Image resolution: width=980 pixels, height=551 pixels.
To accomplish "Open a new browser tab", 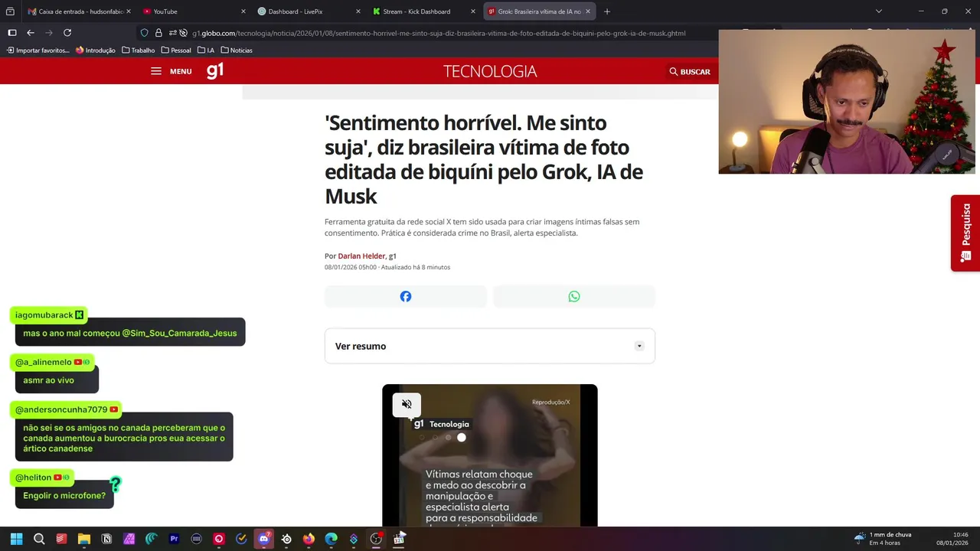I will tap(607, 11).
